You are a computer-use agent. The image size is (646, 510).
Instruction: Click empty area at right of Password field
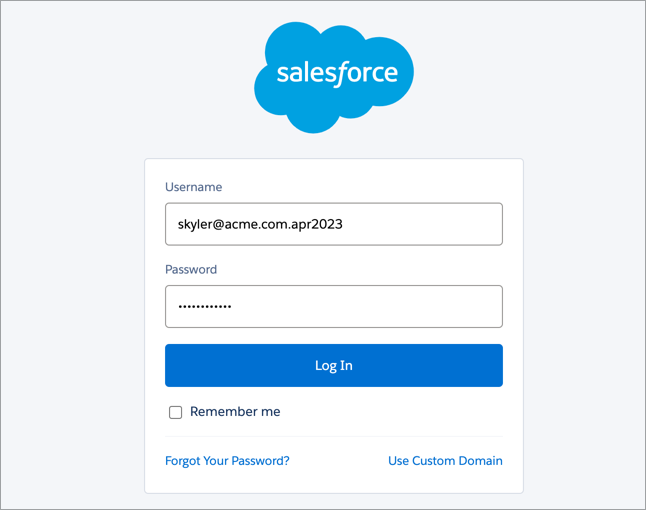(367, 306)
